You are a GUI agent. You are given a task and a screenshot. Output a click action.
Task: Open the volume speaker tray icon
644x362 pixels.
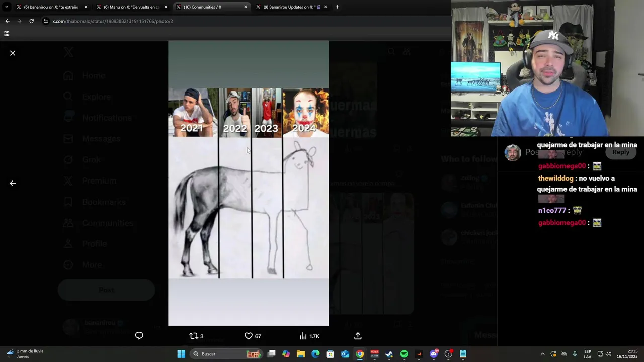tap(608, 354)
